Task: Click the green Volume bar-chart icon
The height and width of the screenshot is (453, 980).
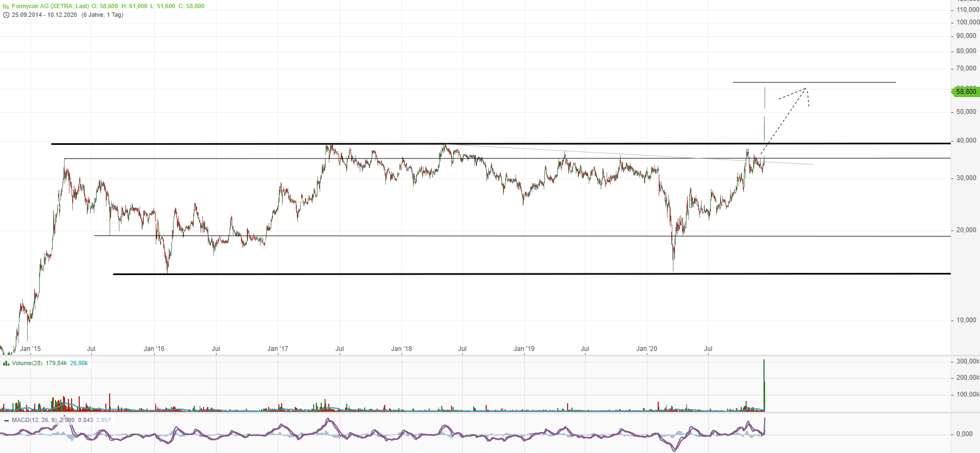Action: coord(6,363)
